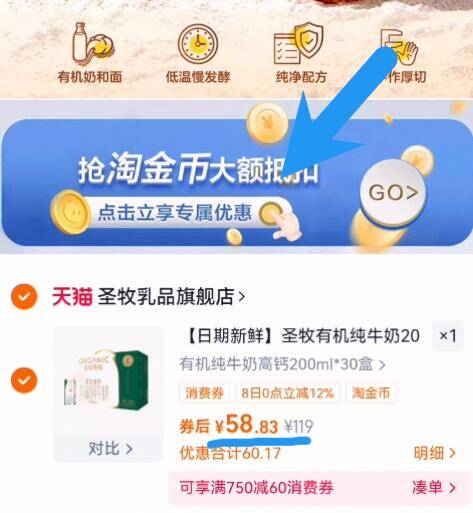Uncheck the 圣牧乳品旗舰店 store checkbox
This screenshot has width=473, height=513.
24,296
